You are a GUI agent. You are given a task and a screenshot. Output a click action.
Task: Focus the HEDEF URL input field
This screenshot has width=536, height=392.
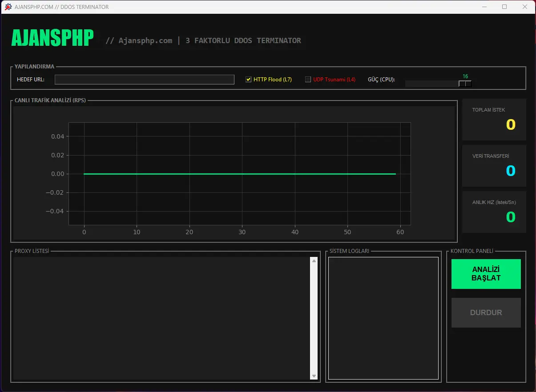[x=144, y=80]
